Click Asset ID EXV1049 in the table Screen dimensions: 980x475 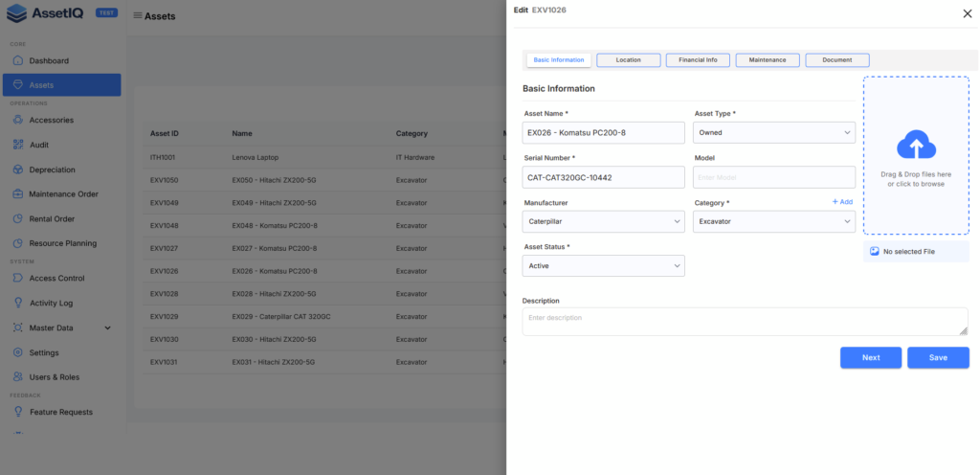[x=164, y=202]
